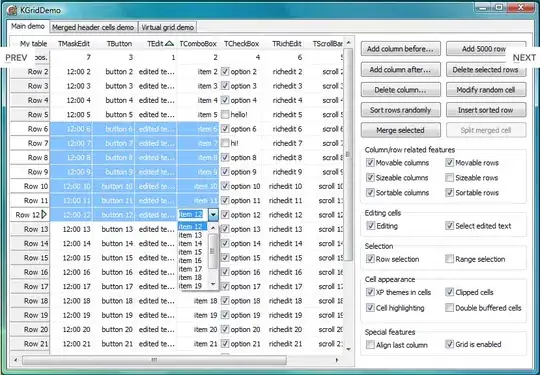Click the Add 5000 rows button
This screenshot has width=540, height=375.
pyautogui.click(x=486, y=49)
